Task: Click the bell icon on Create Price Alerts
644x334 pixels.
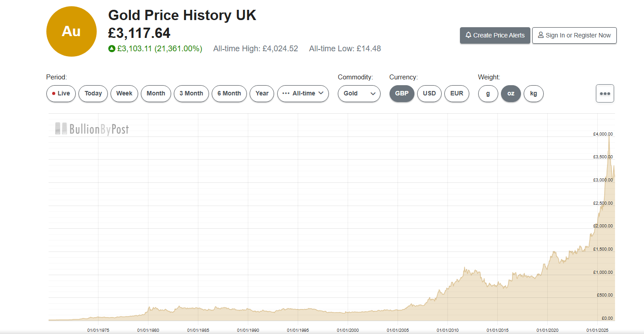Action: coord(468,35)
